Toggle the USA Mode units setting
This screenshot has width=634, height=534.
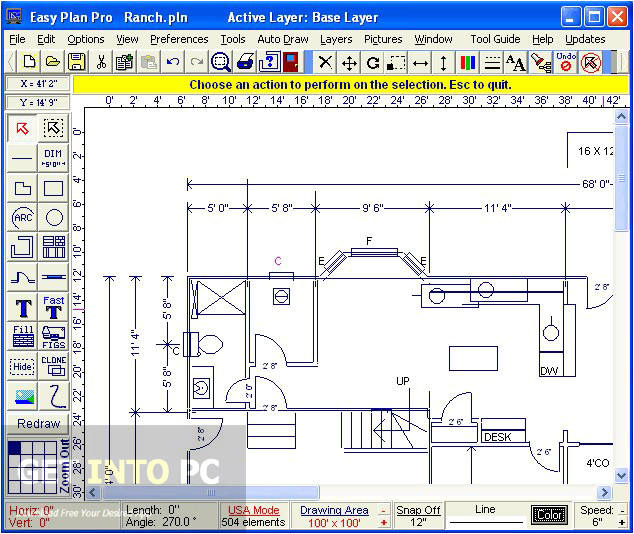point(253,510)
